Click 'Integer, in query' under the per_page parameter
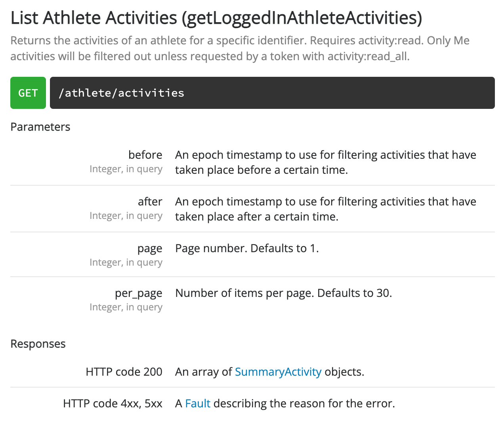This screenshot has height=422, width=504. click(126, 307)
